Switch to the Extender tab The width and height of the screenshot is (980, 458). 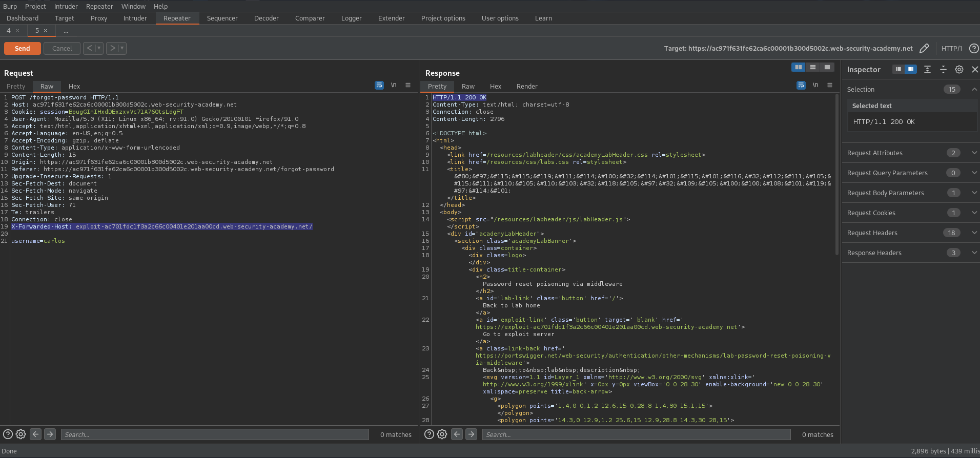coord(392,18)
